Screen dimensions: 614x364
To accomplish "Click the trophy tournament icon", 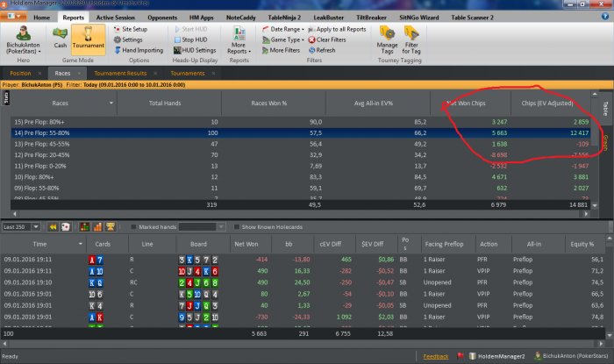I will (x=111, y=226).
